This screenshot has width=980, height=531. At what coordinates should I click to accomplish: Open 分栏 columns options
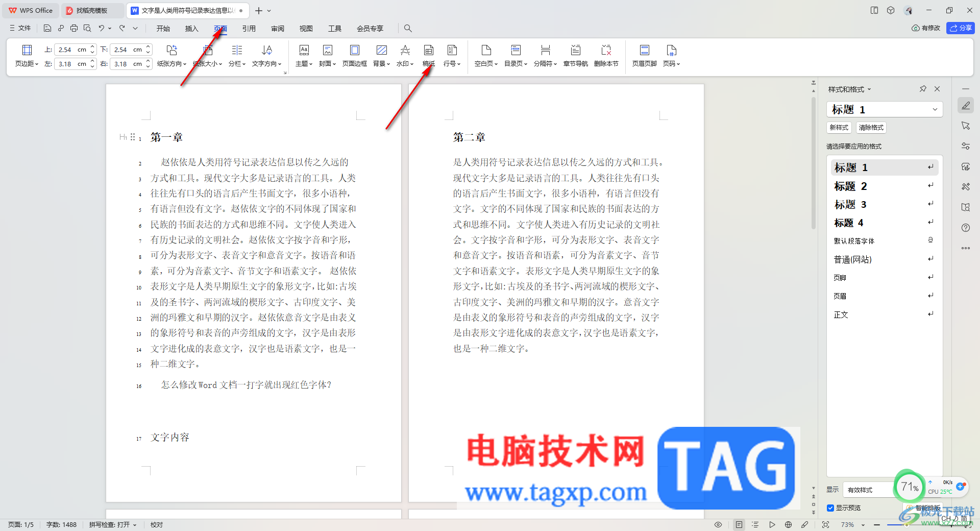(x=237, y=56)
